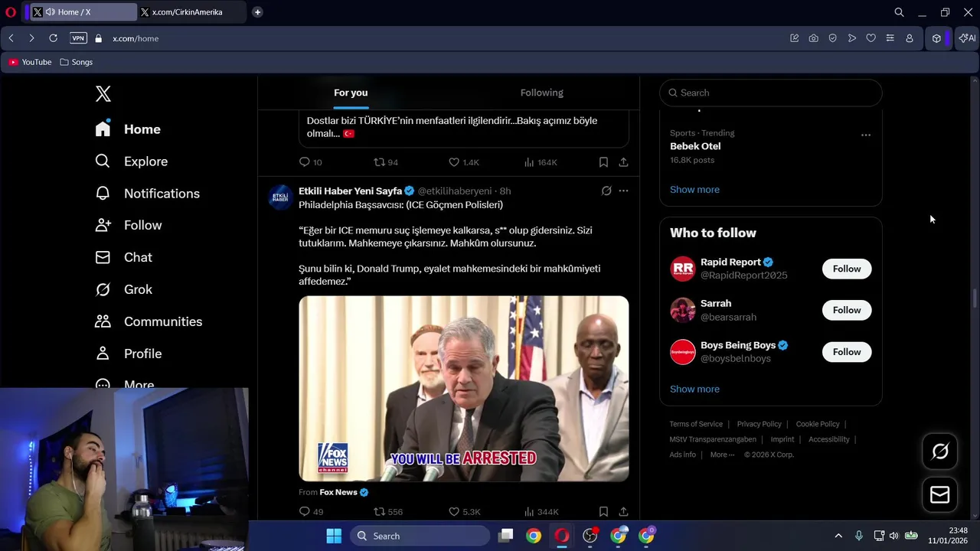Go to Home in sidebar
This screenshot has width=980, height=551.
click(x=128, y=129)
